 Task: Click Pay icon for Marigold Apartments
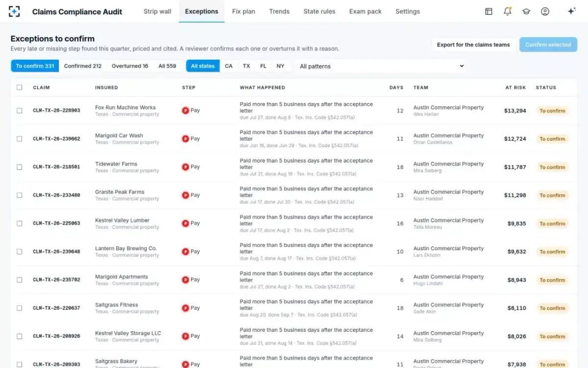185,280
